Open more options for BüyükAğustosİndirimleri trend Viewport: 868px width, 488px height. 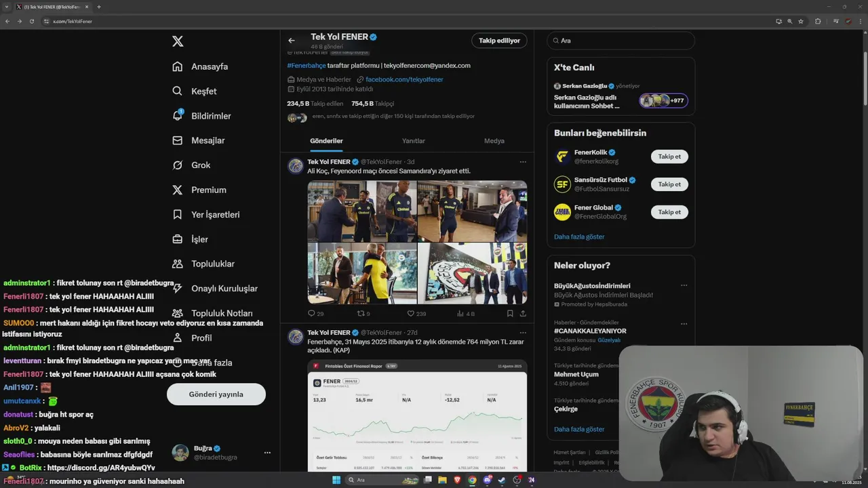pos(684,285)
